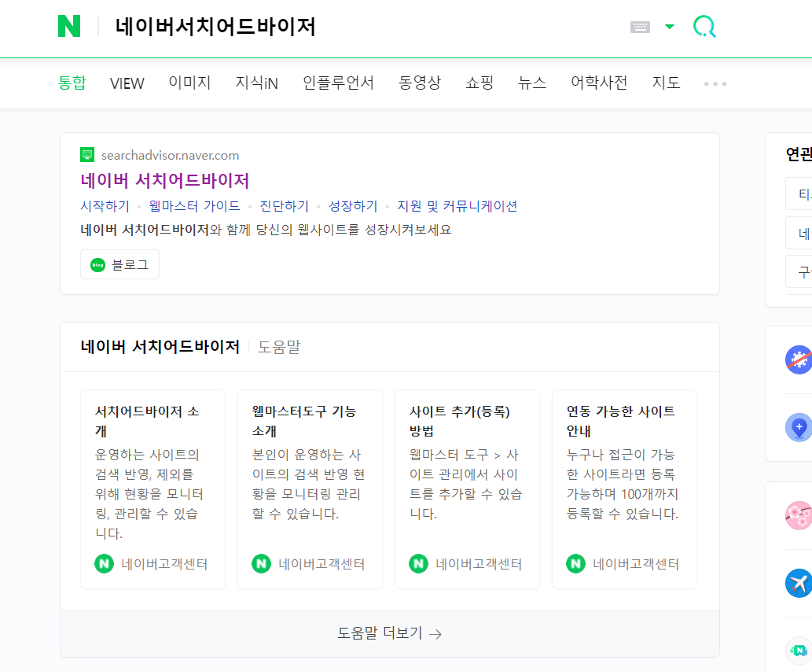
Task: Open the 성장하기 sublink
Action: (353, 206)
